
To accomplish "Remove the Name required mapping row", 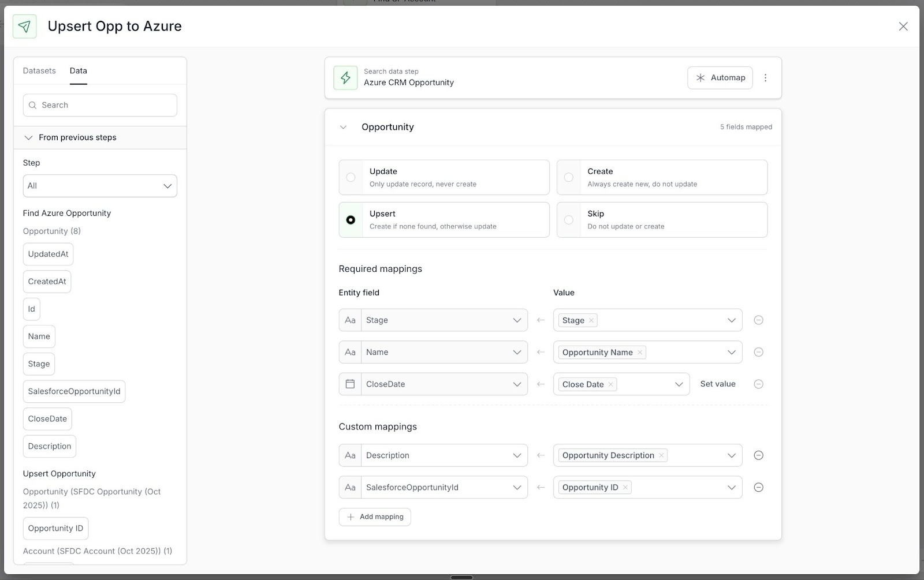I will pyautogui.click(x=758, y=352).
